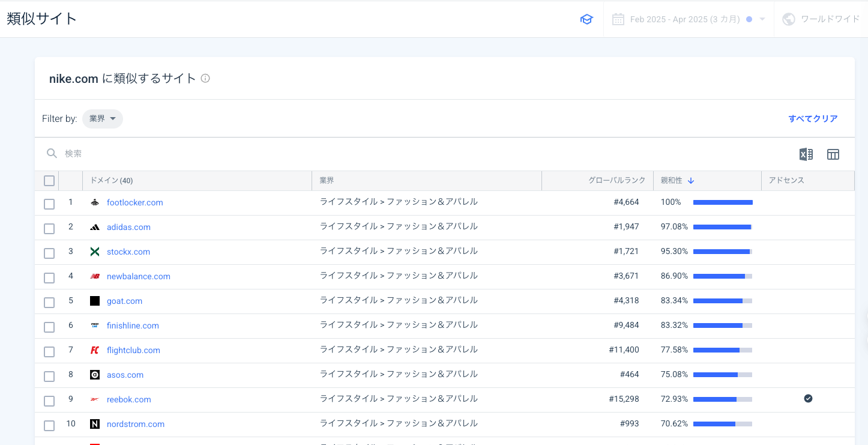Image resolution: width=868 pixels, height=445 pixels.
Task: Check the flightclub.com row checkbox
Action: pyautogui.click(x=49, y=352)
